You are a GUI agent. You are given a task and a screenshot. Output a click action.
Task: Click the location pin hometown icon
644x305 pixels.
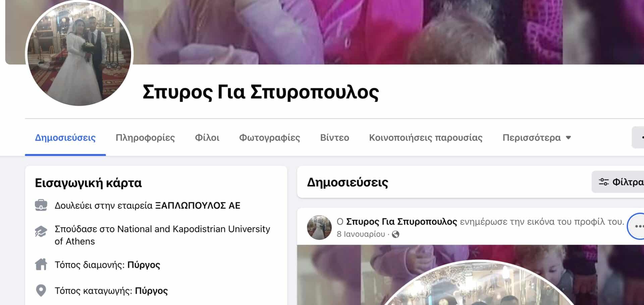click(41, 291)
